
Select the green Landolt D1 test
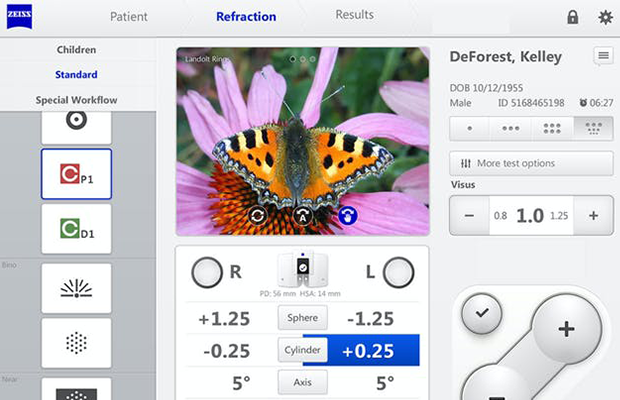pos(76,229)
